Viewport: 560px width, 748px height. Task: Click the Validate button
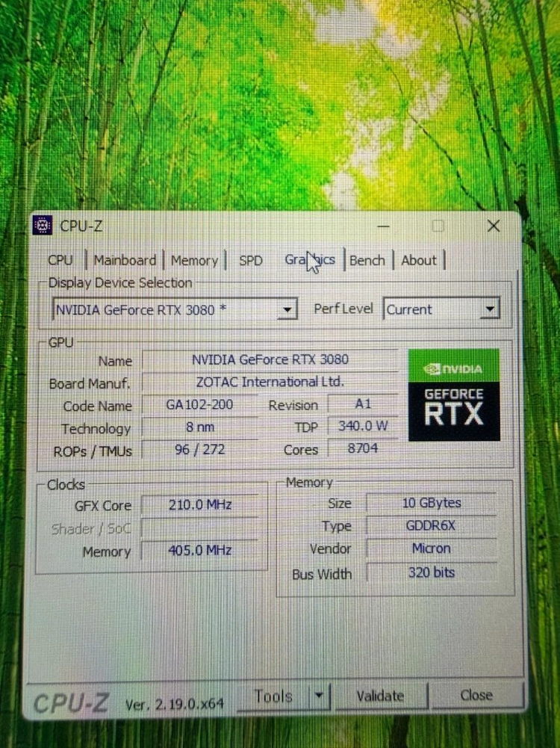pyautogui.click(x=380, y=696)
